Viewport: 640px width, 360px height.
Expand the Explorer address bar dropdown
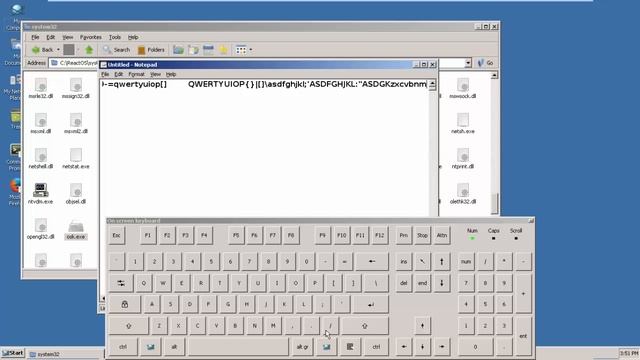pyautogui.click(x=468, y=63)
